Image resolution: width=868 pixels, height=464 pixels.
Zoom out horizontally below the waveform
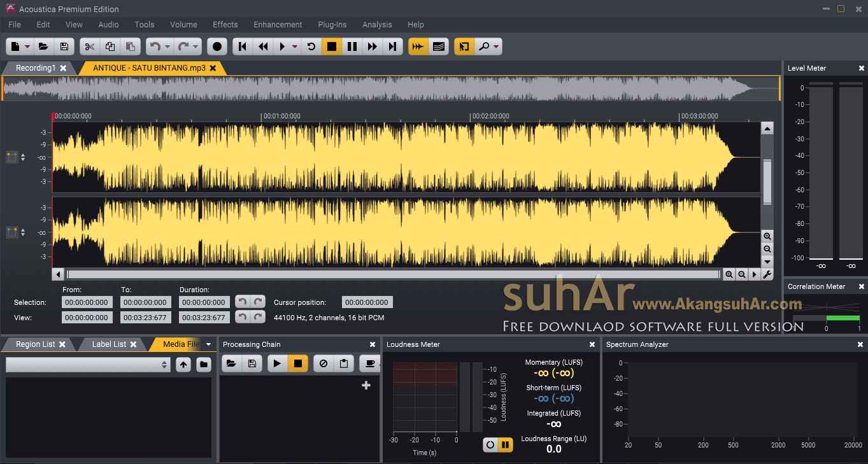tap(741, 274)
